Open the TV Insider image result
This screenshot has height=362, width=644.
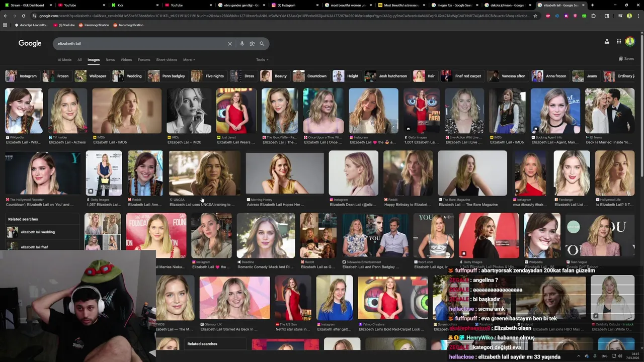[x=67, y=111]
